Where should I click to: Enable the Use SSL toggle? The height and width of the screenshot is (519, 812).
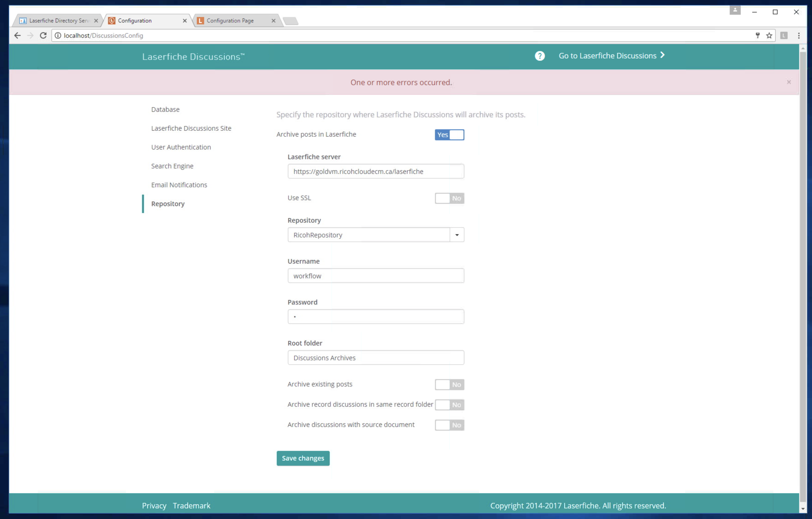449,198
